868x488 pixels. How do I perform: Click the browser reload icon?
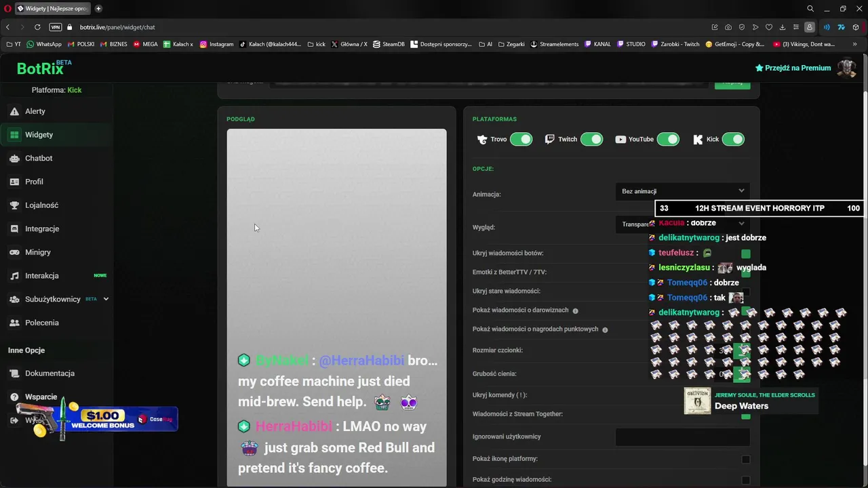pyautogui.click(x=37, y=27)
